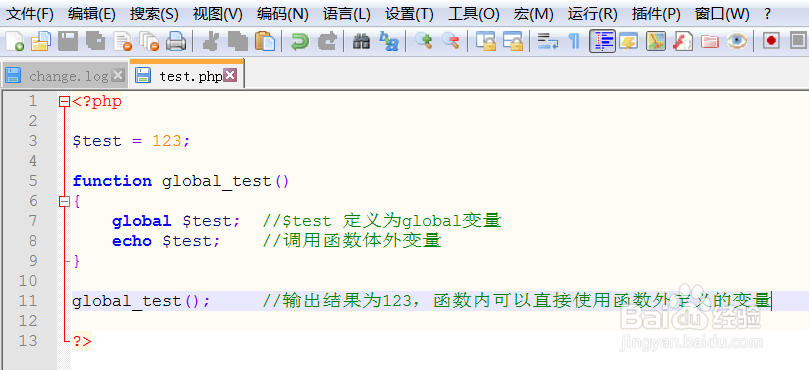Open the ? help menu

tap(768, 14)
